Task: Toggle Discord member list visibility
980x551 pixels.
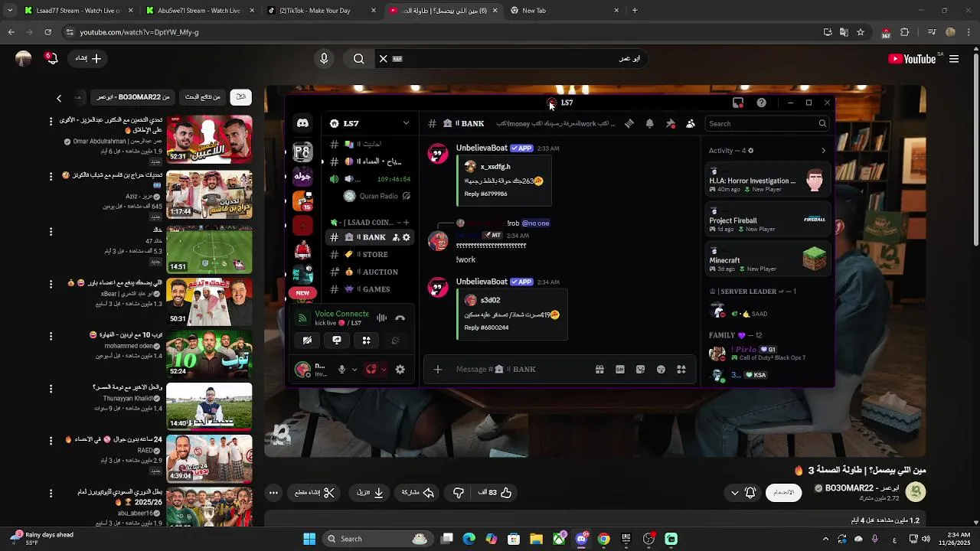Action: pyautogui.click(x=690, y=123)
